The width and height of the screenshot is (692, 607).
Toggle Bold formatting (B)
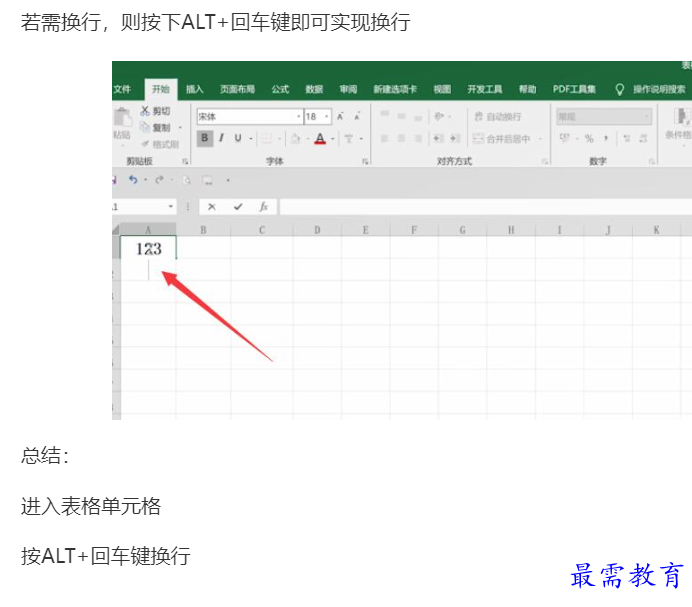(x=205, y=138)
